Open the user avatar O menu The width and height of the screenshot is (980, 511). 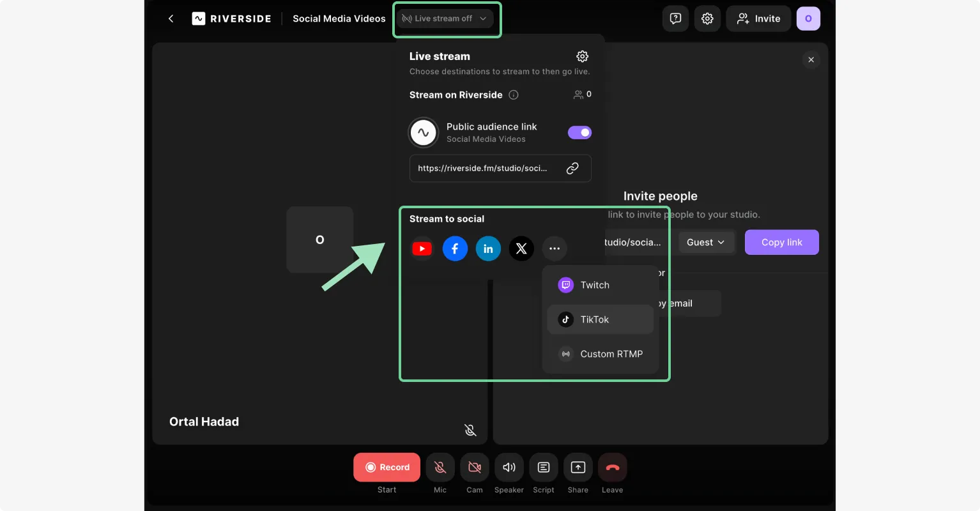(808, 19)
